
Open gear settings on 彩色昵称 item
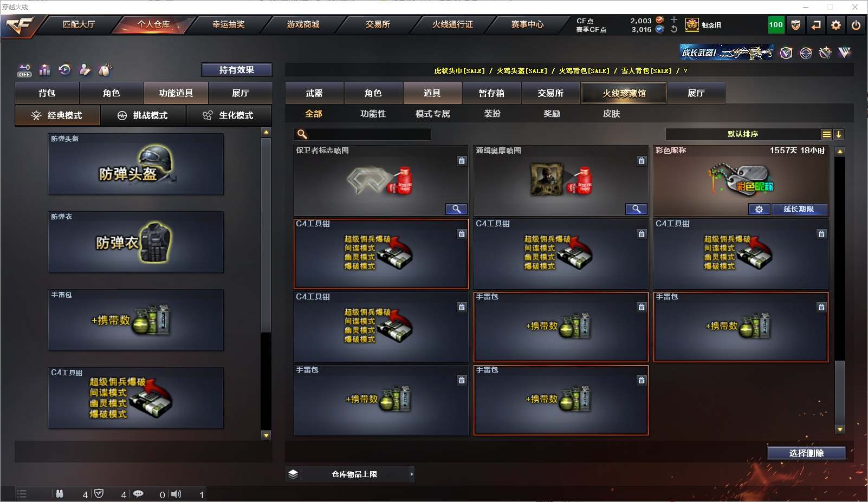pos(759,209)
